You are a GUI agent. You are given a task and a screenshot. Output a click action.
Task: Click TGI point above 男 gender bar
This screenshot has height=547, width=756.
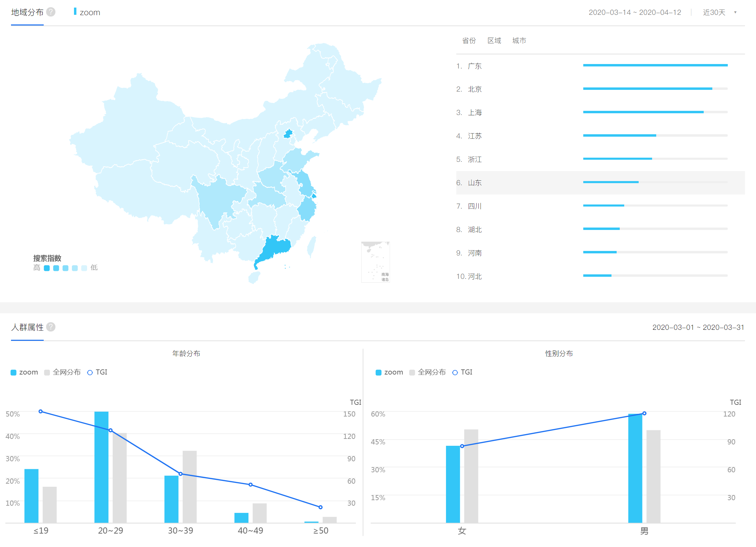644,413
